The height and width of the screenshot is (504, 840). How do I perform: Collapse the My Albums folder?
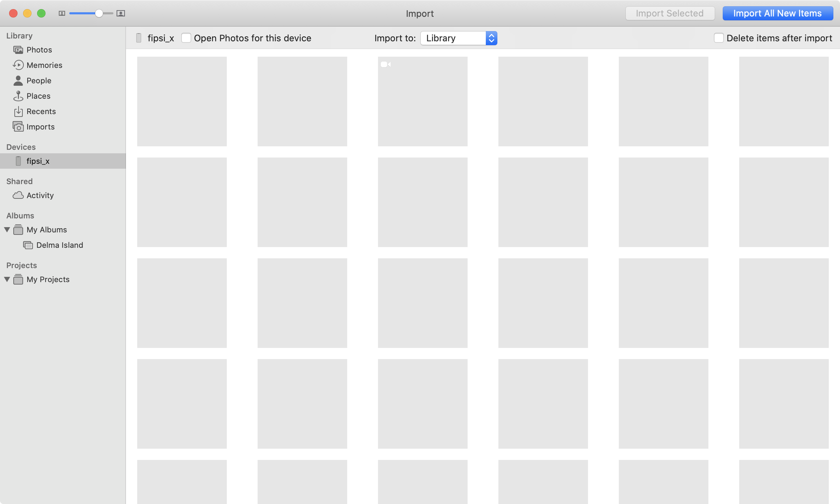coord(7,230)
